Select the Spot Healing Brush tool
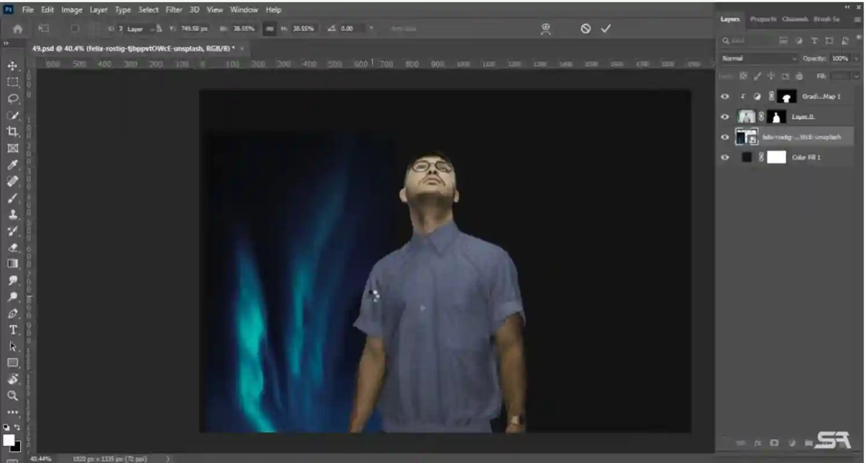 pos(12,181)
